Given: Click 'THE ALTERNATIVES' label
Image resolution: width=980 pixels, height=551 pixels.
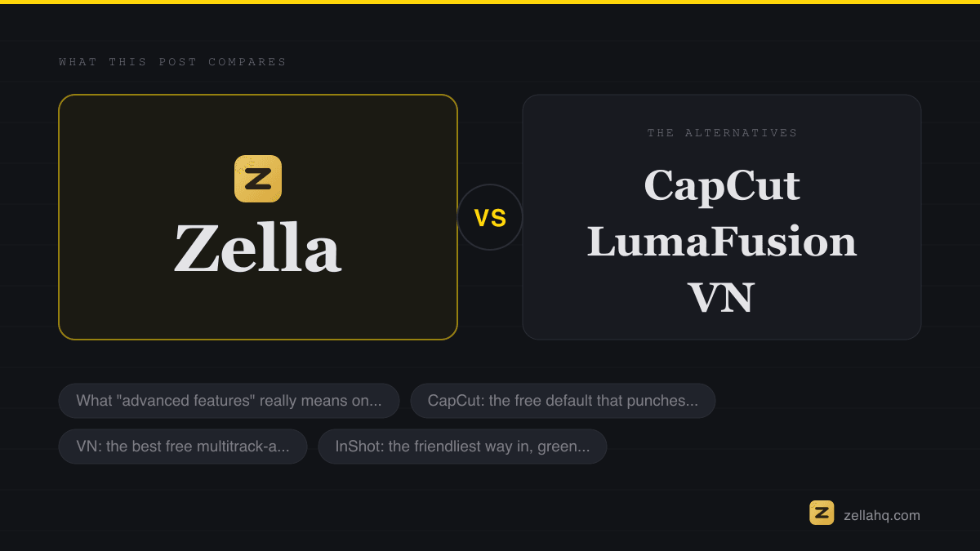Looking at the screenshot, I should tap(723, 133).
